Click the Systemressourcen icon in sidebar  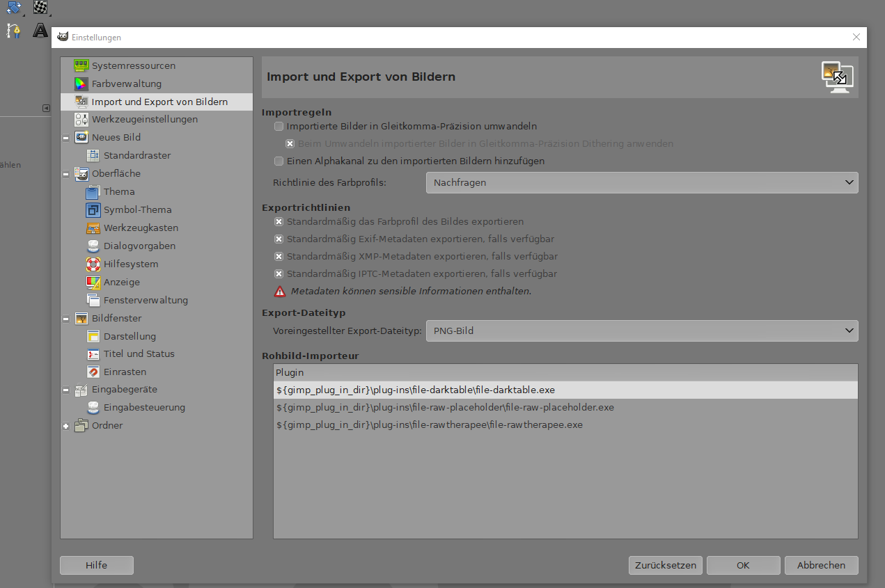[x=81, y=65]
